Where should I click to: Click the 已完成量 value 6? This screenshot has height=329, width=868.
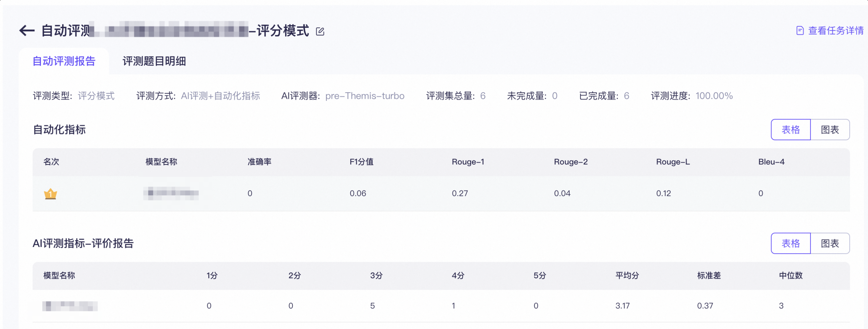626,96
